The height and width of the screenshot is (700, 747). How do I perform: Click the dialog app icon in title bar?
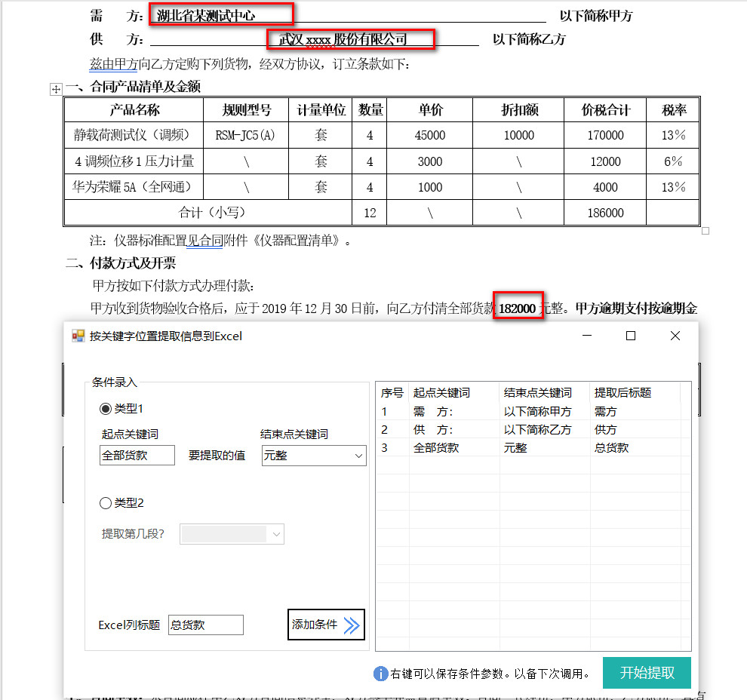pos(78,336)
